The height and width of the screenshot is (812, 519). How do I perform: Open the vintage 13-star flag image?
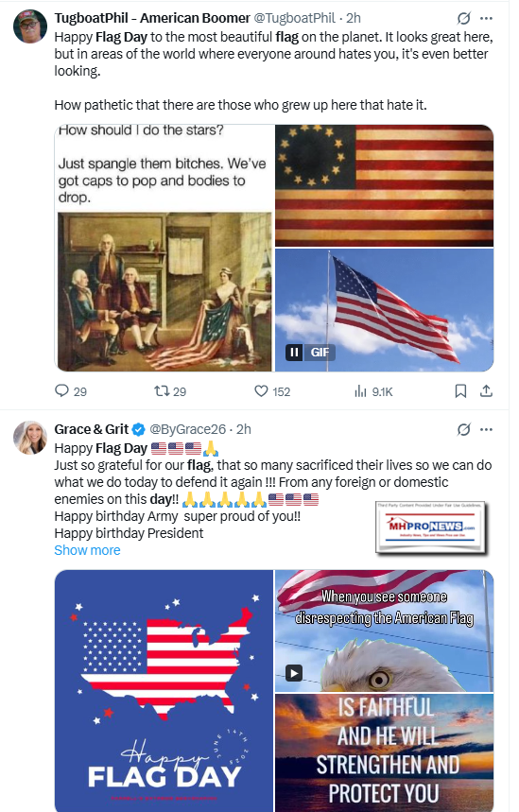pyautogui.click(x=384, y=185)
